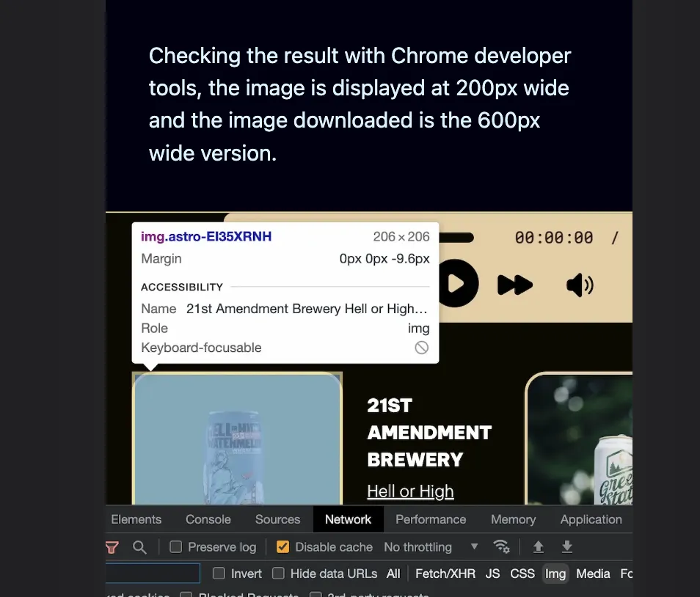Select the Img request type filter
The width and height of the screenshot is (700, 597).
(555, 574)
